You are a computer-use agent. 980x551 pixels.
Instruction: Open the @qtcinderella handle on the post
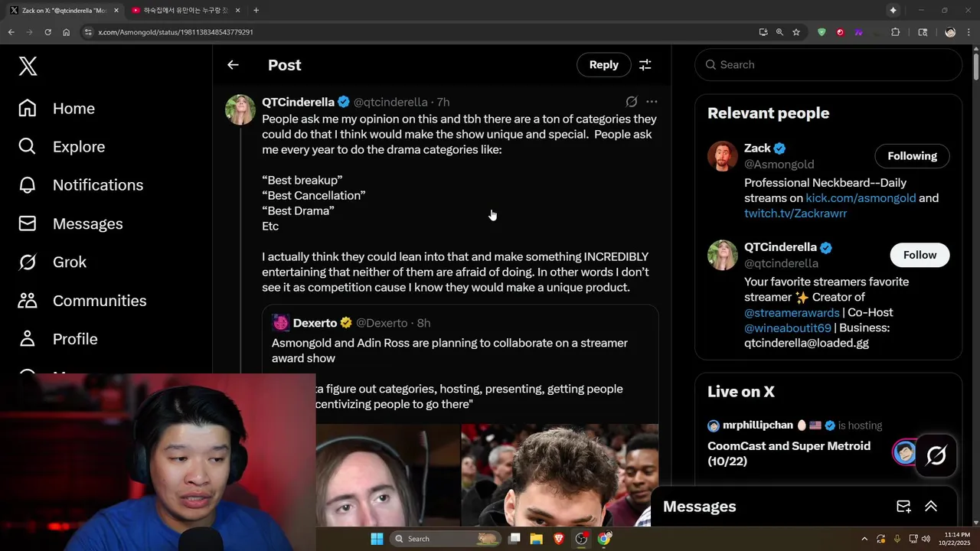point(390,102)
